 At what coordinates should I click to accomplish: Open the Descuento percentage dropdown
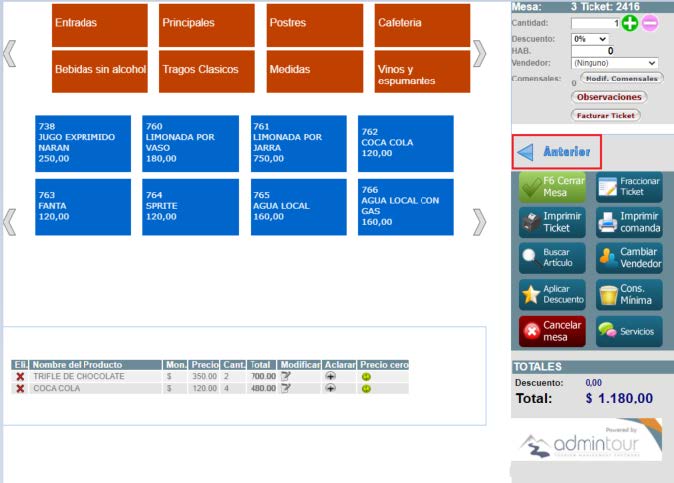(590, 38)
